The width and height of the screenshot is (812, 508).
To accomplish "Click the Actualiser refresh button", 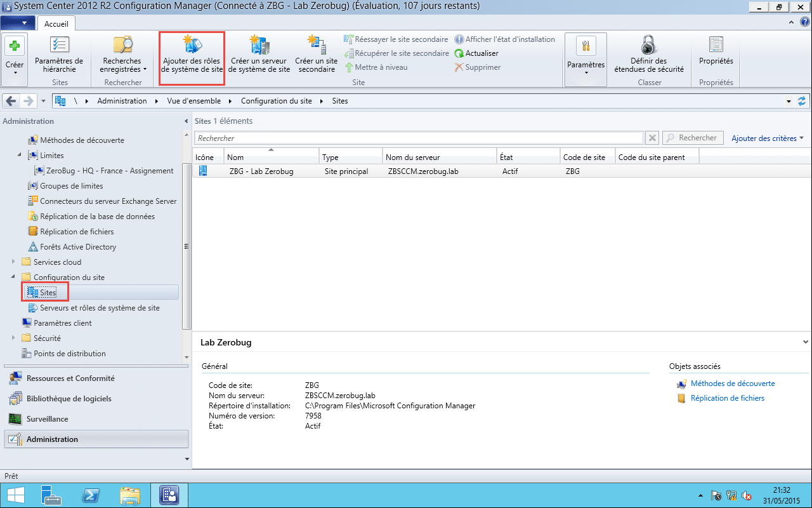I will coord(476,53).
